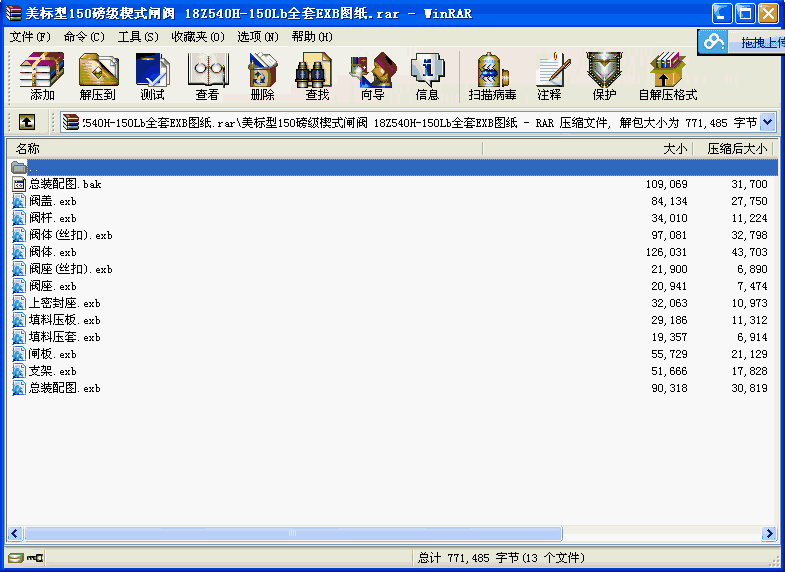Screen dimensions: 785x572
Task: Open the Options (选项) menu
Action: 257,37
